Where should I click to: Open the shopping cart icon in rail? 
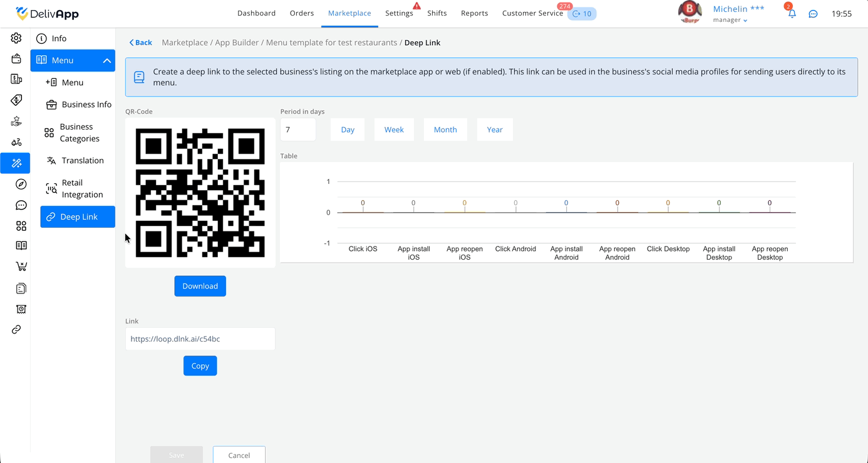pyautogui.click(x=21, y=267)
